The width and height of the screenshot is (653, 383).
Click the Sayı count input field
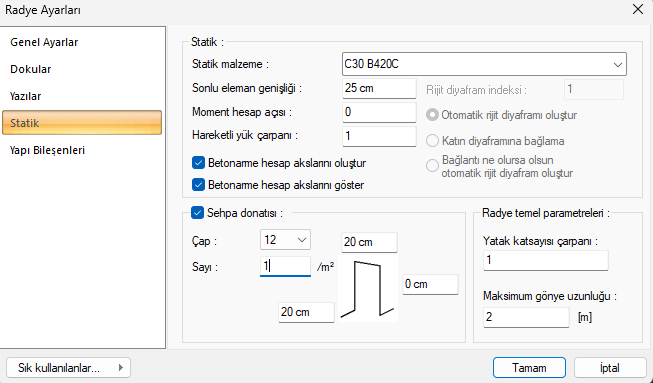(285, 266)
